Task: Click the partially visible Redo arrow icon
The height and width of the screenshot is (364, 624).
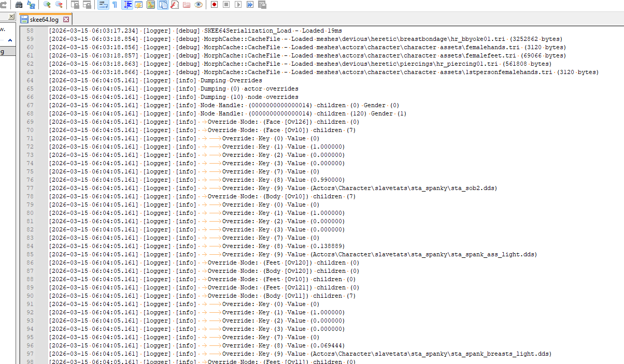Action: (3, 5)
